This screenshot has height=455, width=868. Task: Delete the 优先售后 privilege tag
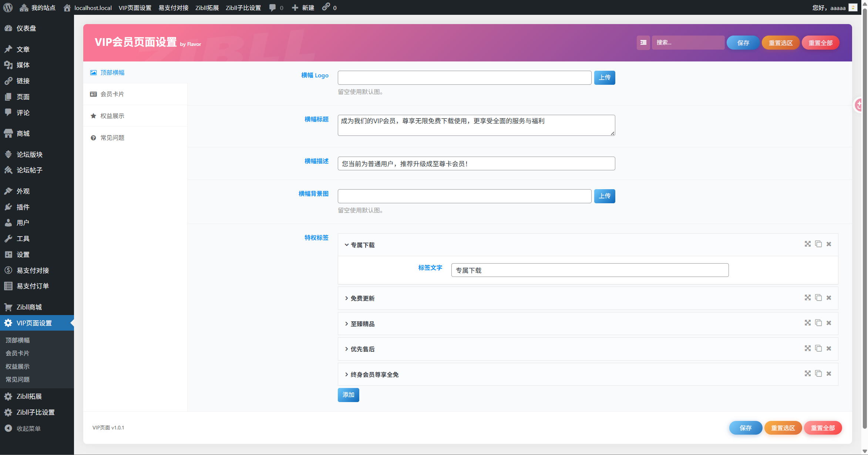(828, 348)
